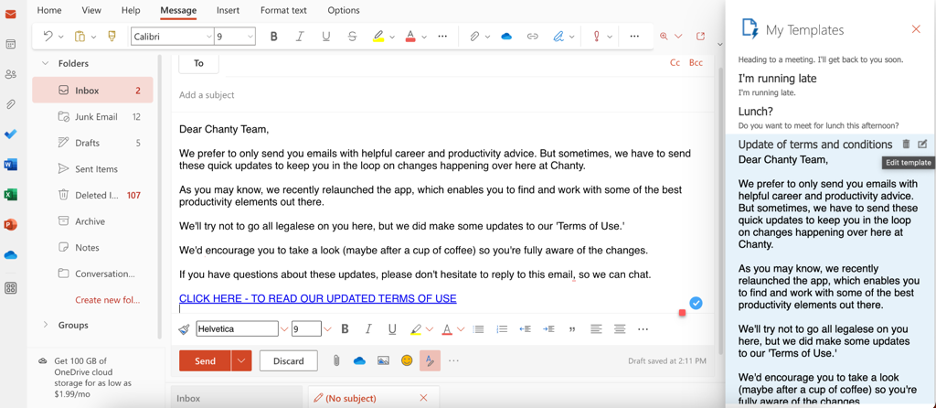Expand the Groups section in folder pane
The height and width of the screenshot is (408, 936).
coord(45,324)
